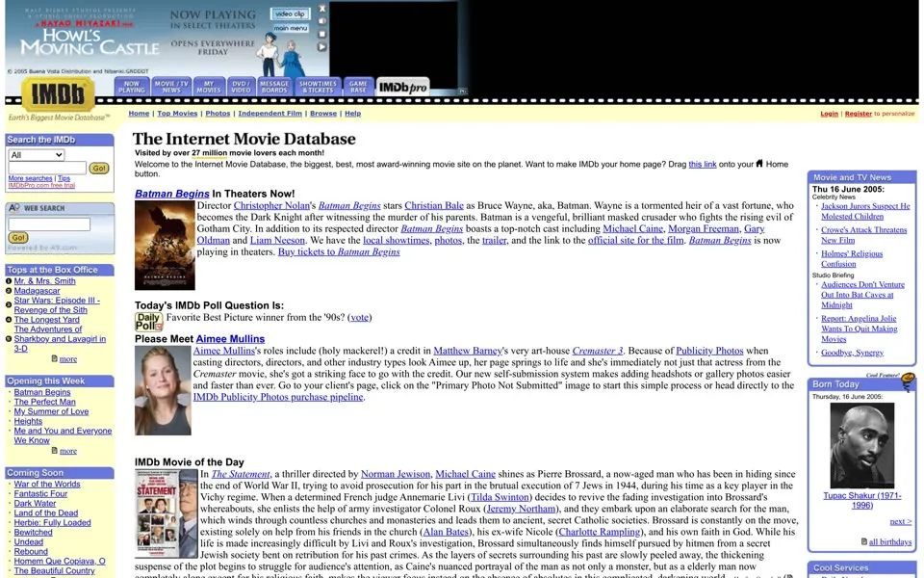Click Go button for IMDb search

tap(99, 168)
